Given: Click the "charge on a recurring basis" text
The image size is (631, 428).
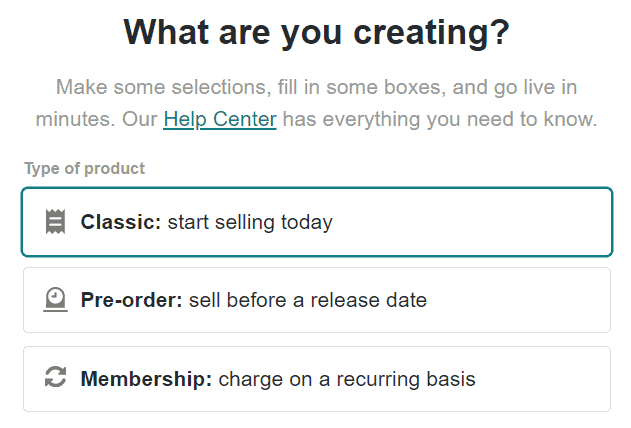Looking at the screenshot, I should (x=347, y=379).
